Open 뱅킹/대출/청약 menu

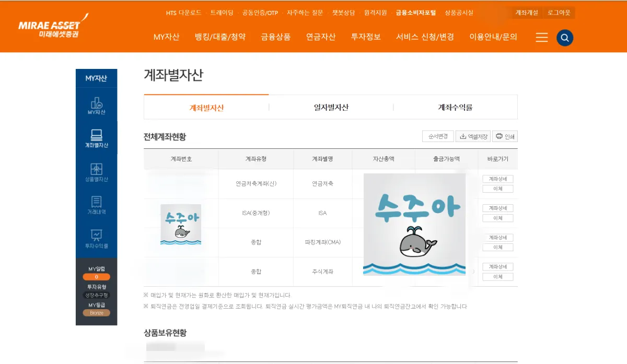click(220, 37)
